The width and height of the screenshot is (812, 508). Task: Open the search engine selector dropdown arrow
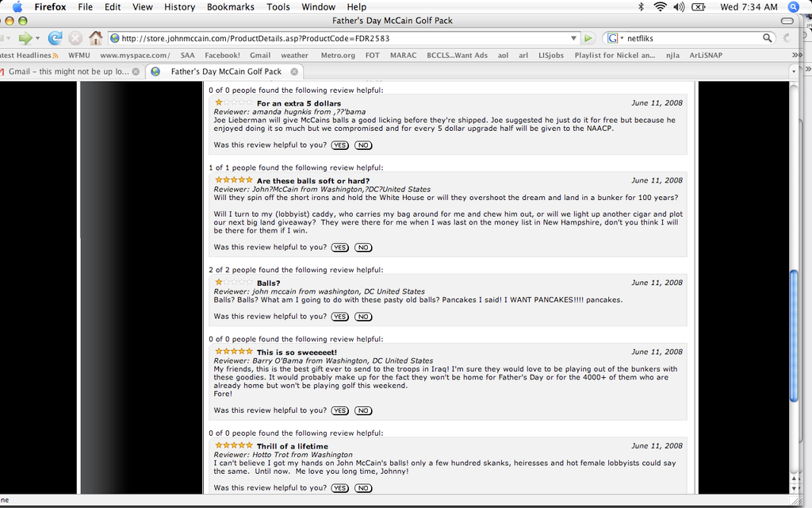pos(622,38)
